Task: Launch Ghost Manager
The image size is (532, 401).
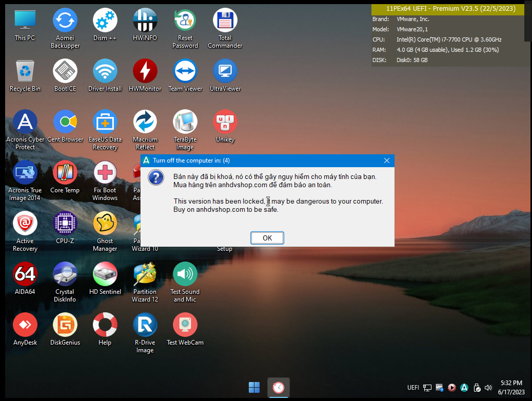Action: [x=105, y=231]
